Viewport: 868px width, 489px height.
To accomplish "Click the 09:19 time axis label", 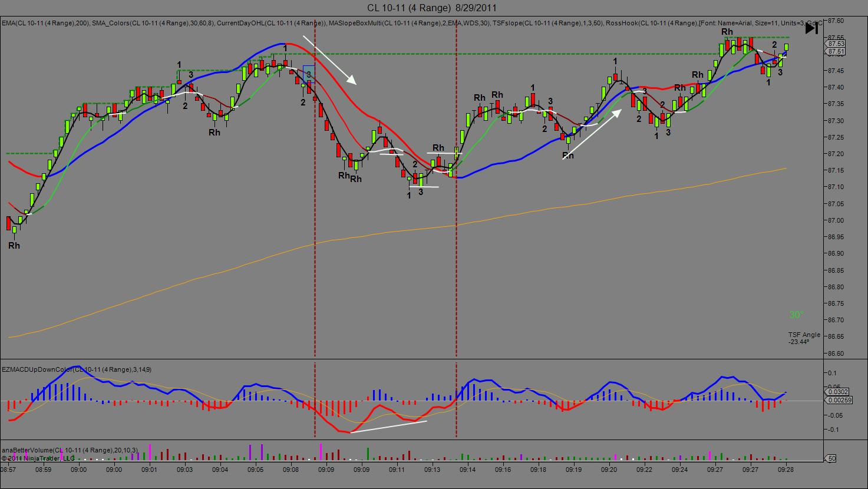I will pyautogui.click(x=573, y=470).
